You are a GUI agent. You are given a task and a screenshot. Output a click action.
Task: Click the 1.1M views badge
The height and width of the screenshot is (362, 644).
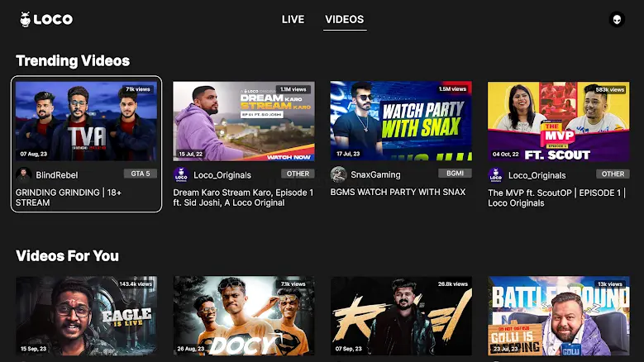click(293, 89)
